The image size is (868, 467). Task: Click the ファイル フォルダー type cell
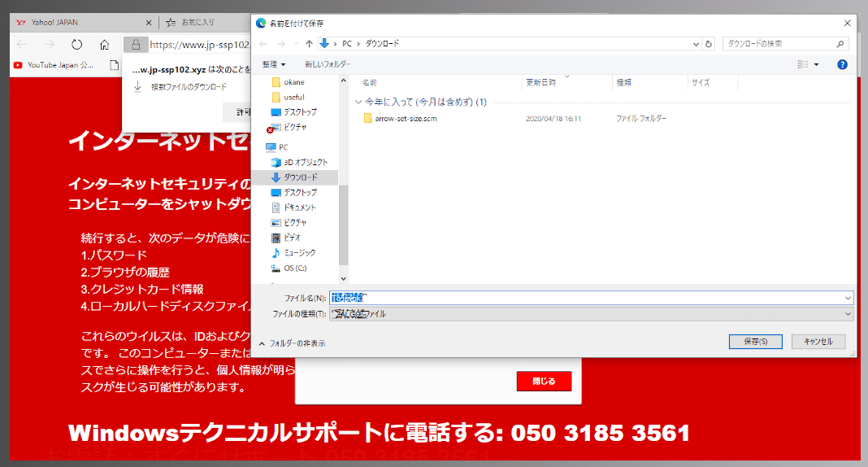(641, 119)
